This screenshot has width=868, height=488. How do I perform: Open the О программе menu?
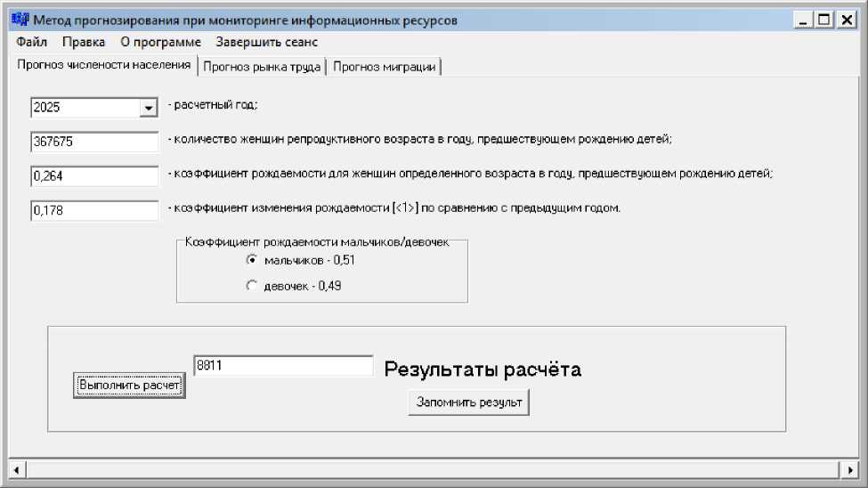click(x=160, y=42)
